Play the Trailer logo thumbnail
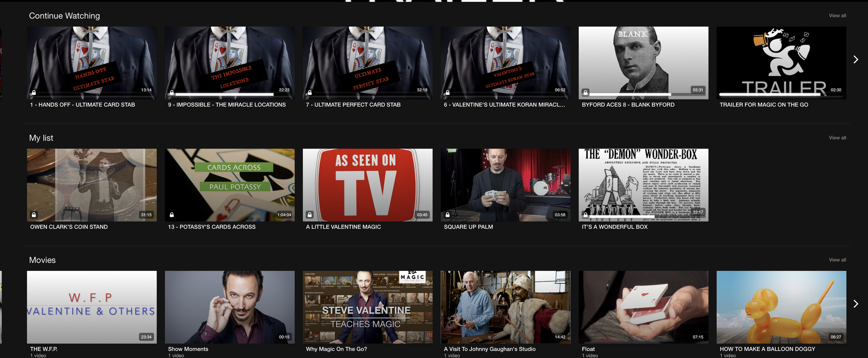Image resolution: width=868 pixels, height=358 pixels. [x=781, y=63]
